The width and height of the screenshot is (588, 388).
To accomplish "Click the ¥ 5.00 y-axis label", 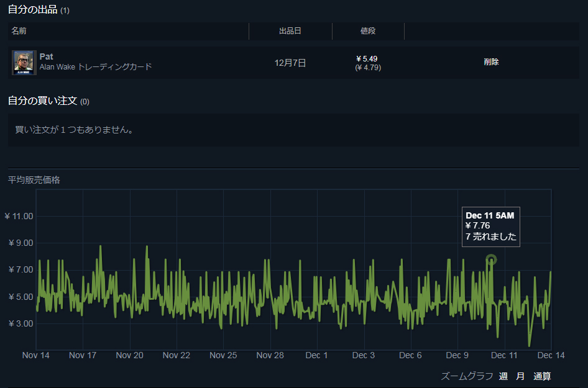I will (x=21, y=297).
